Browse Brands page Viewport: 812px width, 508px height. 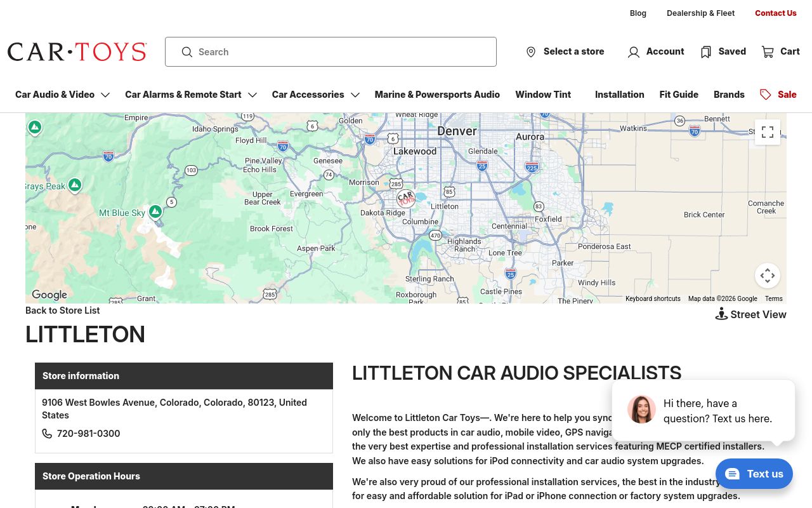pos(729,95)
